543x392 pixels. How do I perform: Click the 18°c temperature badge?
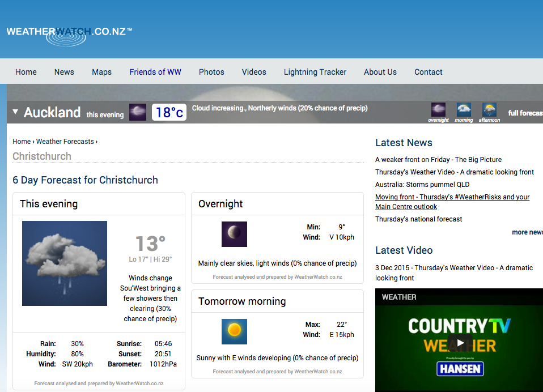(169, 112)
